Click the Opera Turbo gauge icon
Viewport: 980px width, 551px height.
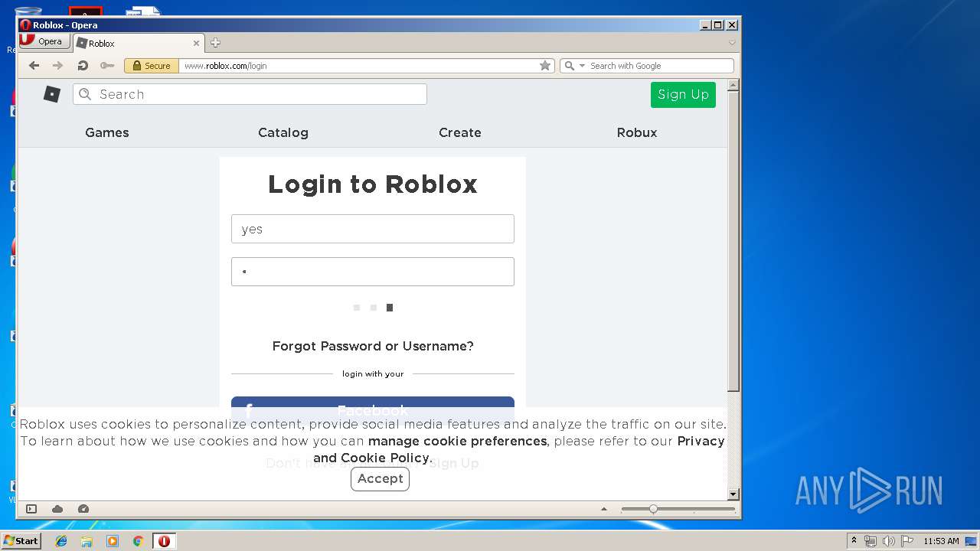(x=83, y=509)
